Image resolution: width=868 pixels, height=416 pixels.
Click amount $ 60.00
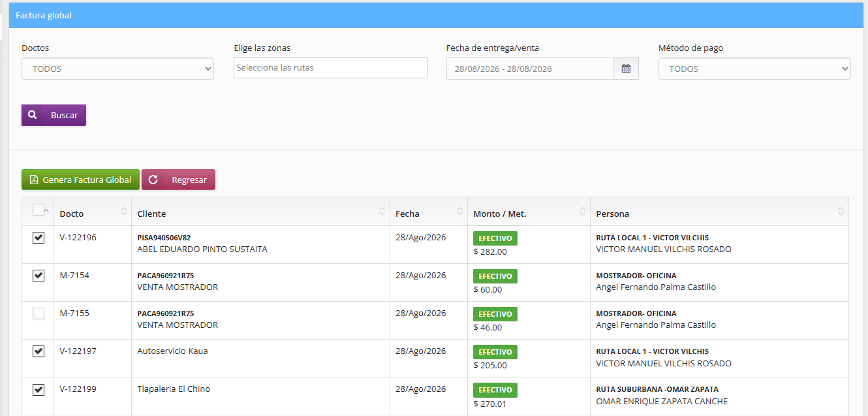(488, 290)
